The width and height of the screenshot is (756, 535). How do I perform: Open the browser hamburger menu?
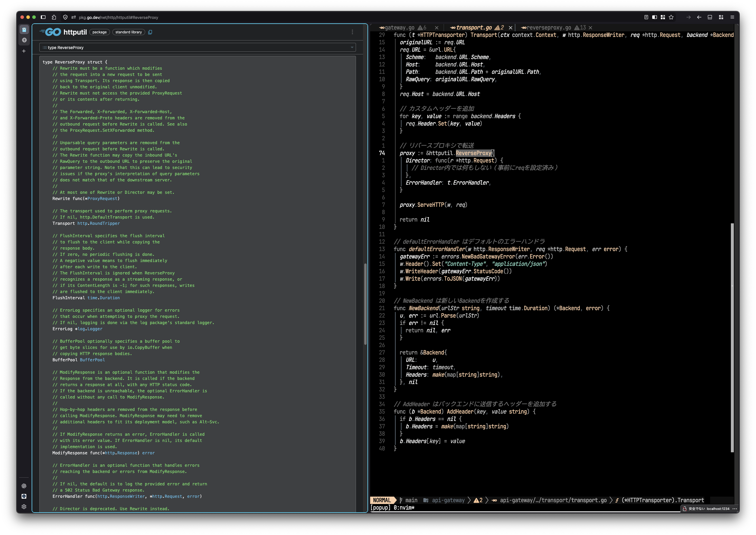coord(732,17)
